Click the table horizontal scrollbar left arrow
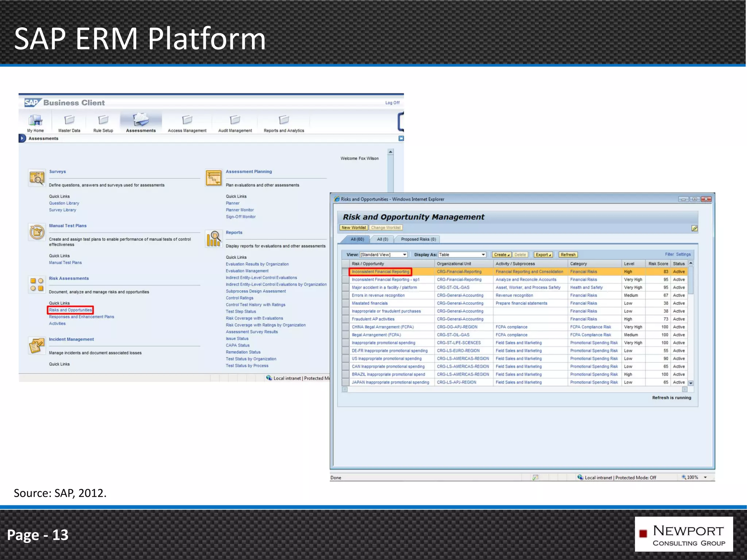 [x=345, y=389]
